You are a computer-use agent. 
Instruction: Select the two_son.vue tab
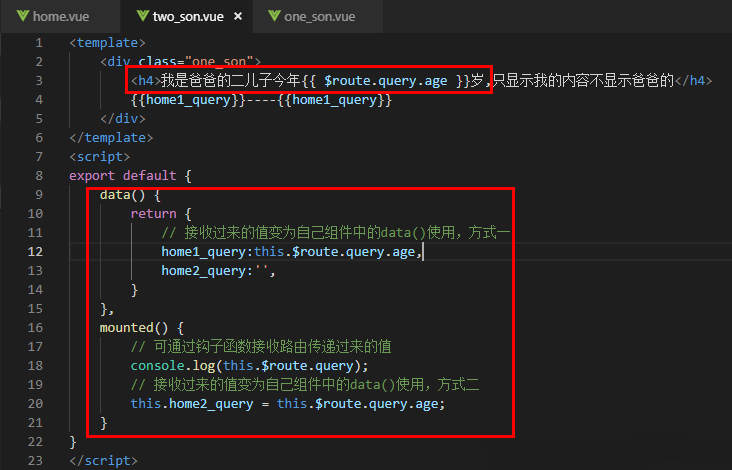click(188, 17)
